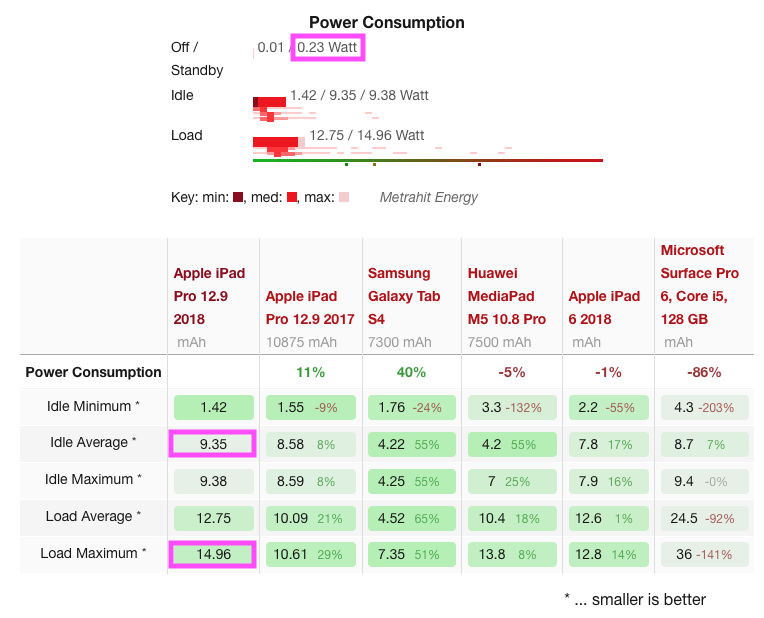Click the 11% summary for iPad Pro 2017

[x=310, y=372]
